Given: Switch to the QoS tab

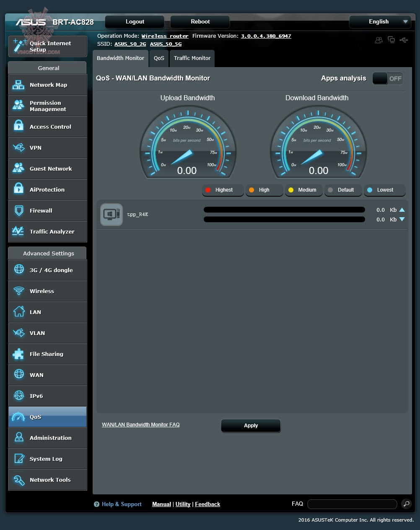Looking at the screenshot, I should [x=159, y=58].
